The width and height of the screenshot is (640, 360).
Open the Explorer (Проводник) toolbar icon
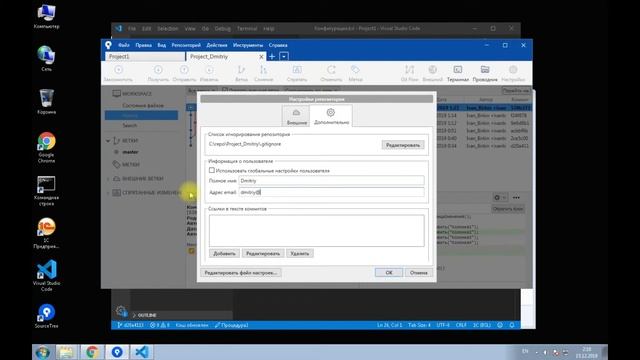485,73
